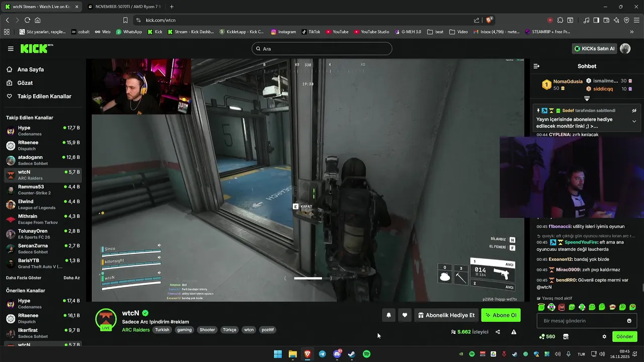The image size is (644, 362).
Task: Open atadogann channel
Action: coord(43,160)
